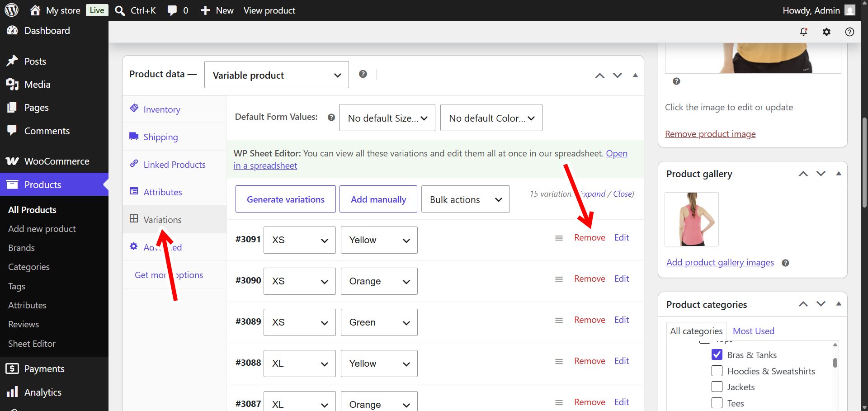Open the notifications bell icon
Viewport: 868px width, 411px height.
tap(804, 32)
